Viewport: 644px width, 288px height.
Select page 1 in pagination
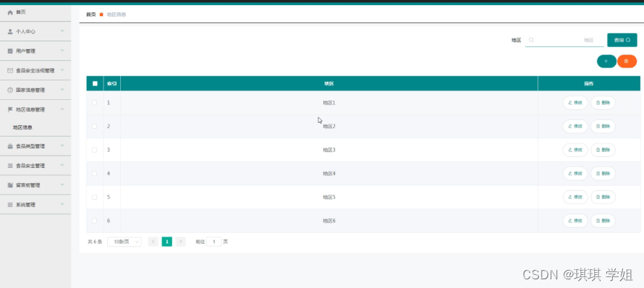(x=166, y=242)
